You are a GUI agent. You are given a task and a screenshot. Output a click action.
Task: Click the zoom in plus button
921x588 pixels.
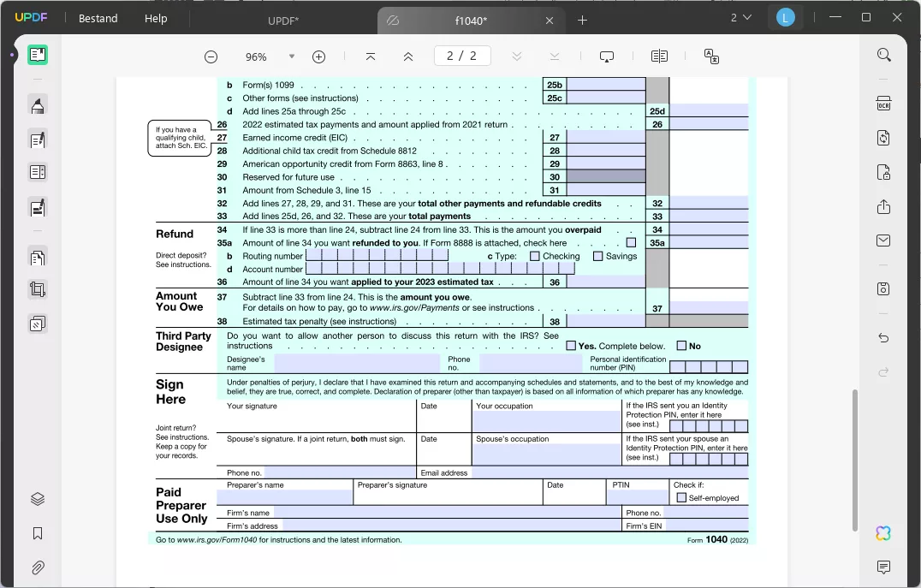click(x=318, y=56)
